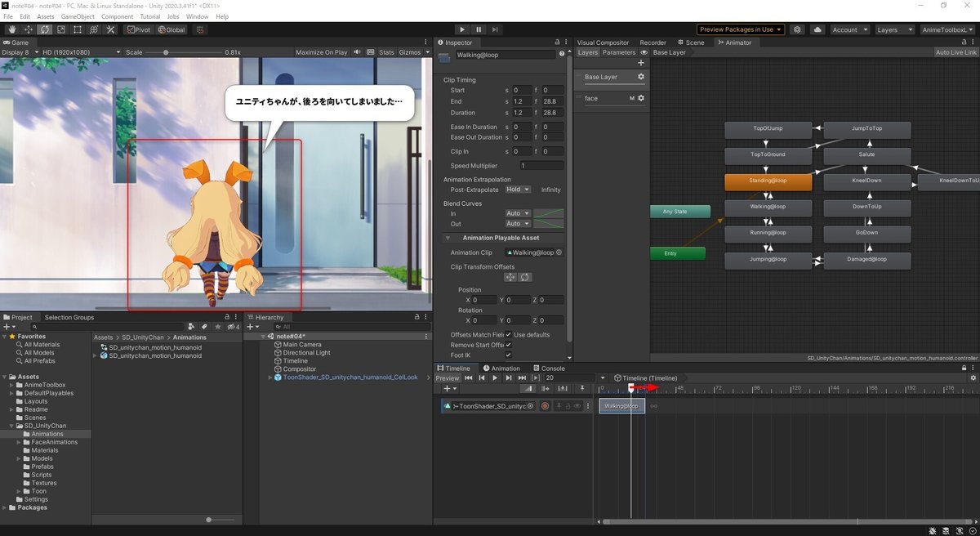Open Base Layer settings gear in the Animator
This screenshot has width=980, height=536.
[x=641, y=77]
